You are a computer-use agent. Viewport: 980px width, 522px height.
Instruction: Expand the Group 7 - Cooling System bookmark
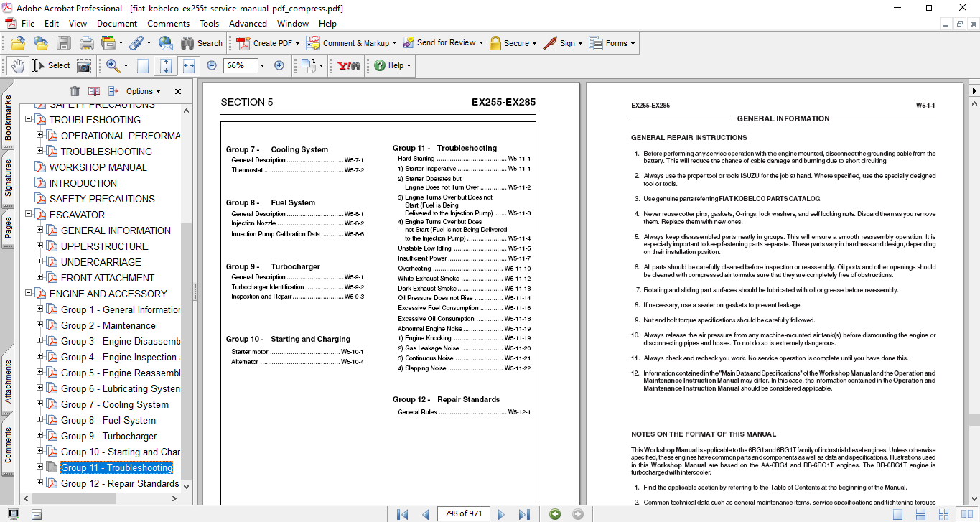coord(40,404)
